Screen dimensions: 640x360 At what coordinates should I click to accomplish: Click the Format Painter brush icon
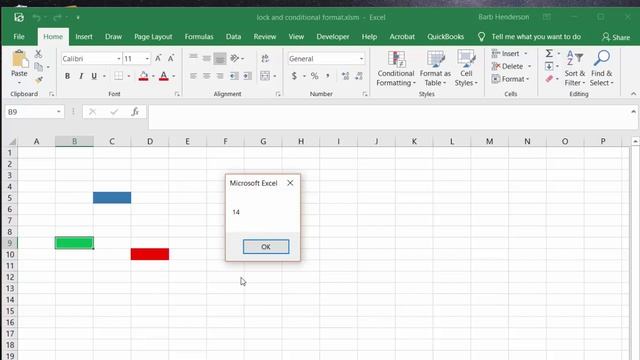(39, 80)
